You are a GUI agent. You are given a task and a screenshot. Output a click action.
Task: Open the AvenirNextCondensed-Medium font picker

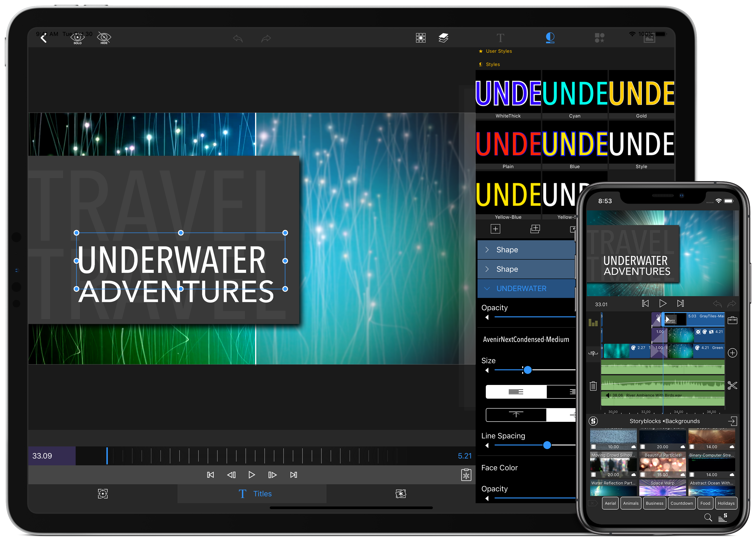click(526, 340)
